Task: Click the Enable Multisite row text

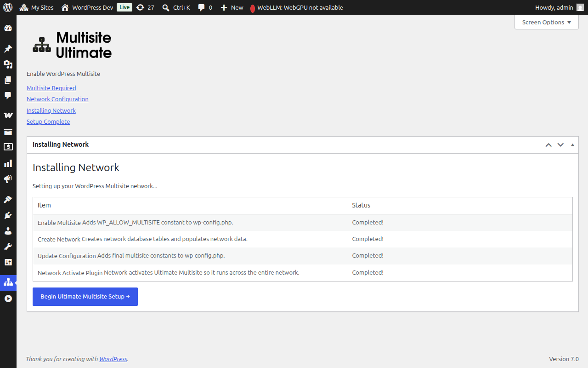Action: pos(136,223)
